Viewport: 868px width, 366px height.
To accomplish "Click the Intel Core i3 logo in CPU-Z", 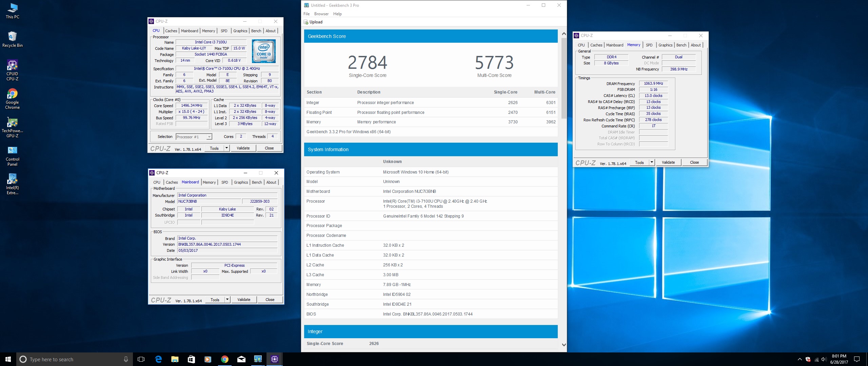I will coord(264,51).
